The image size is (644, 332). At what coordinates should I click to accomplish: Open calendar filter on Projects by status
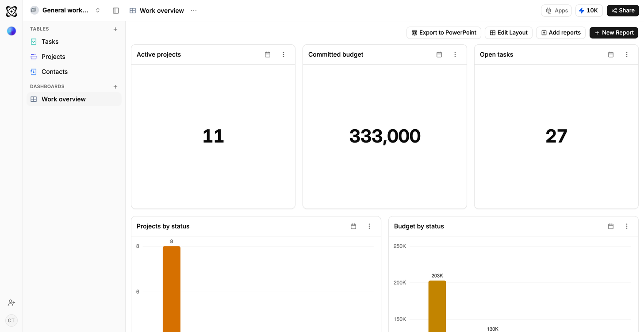coord(353,226)
